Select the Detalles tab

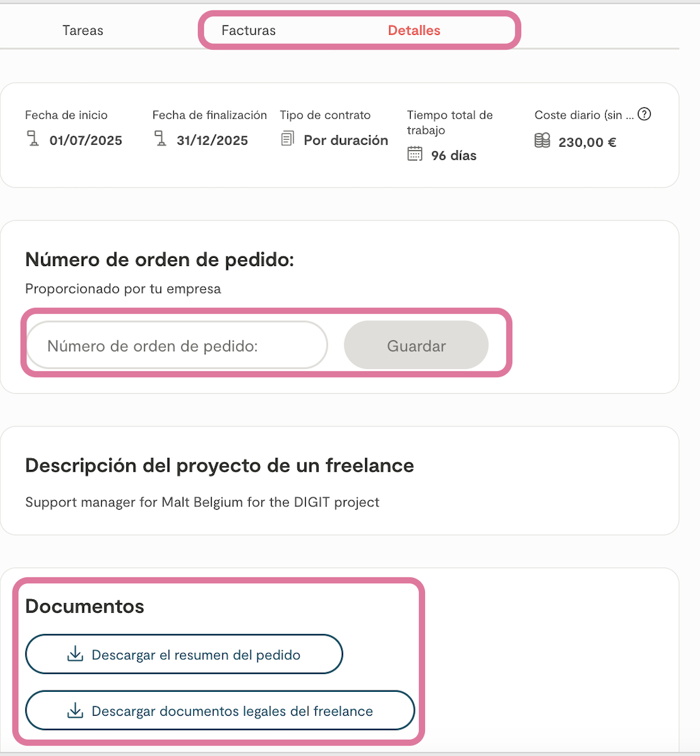click(x=414, y=31)
